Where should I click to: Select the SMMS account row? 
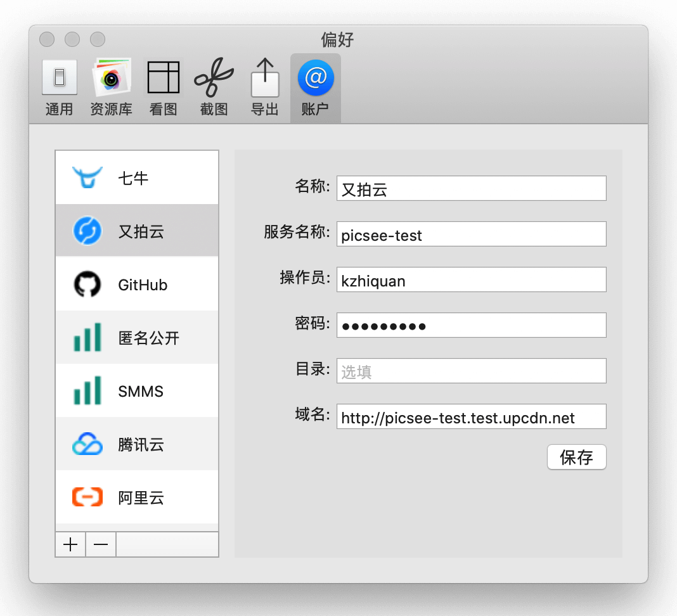(x=137, y=390)
